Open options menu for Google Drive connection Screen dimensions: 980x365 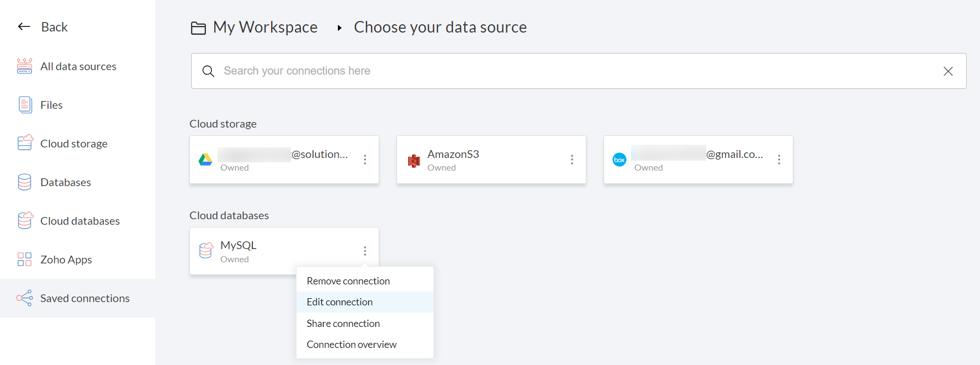click(x=365, y=160)
